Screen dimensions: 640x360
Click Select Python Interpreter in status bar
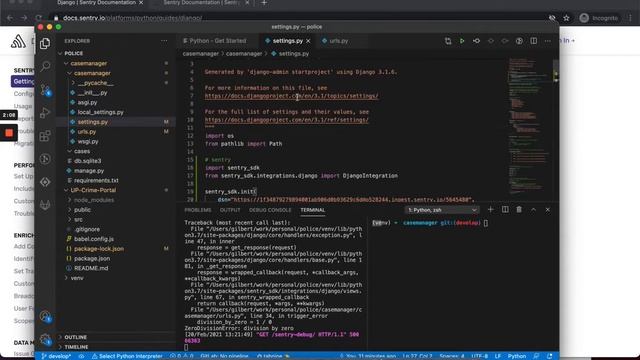127,356
